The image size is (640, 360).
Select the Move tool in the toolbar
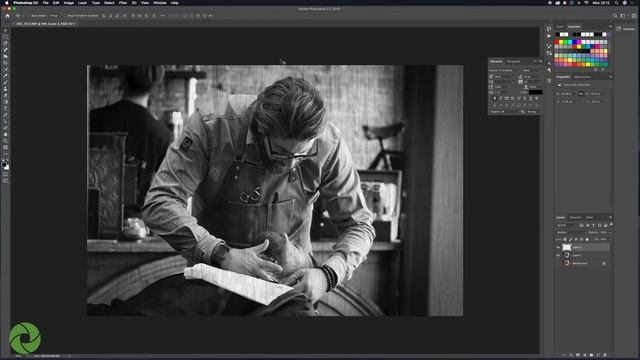(x=5, y=30)
